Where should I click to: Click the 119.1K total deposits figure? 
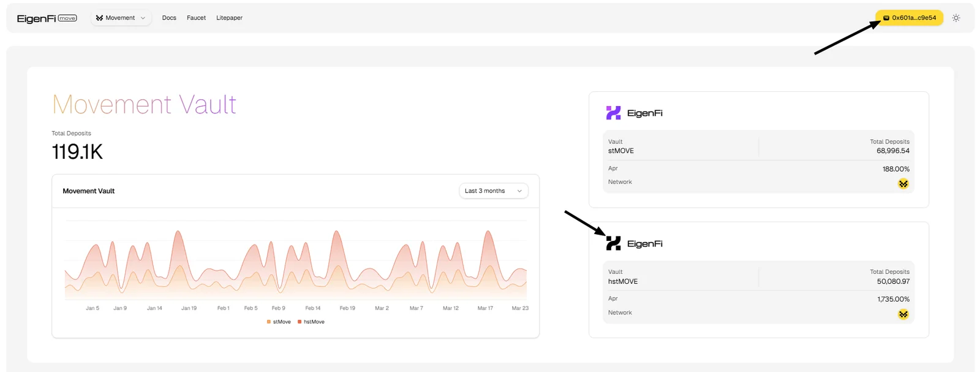pyautogui.click(x=77, y=151)
